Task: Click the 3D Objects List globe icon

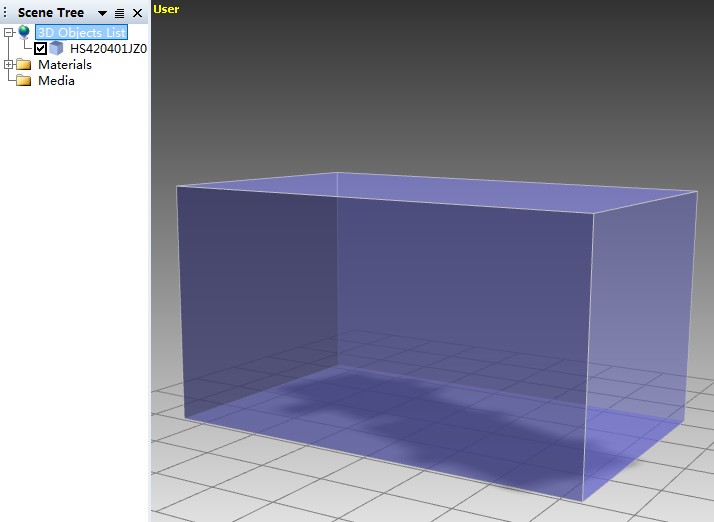Action: coord(24,32)
